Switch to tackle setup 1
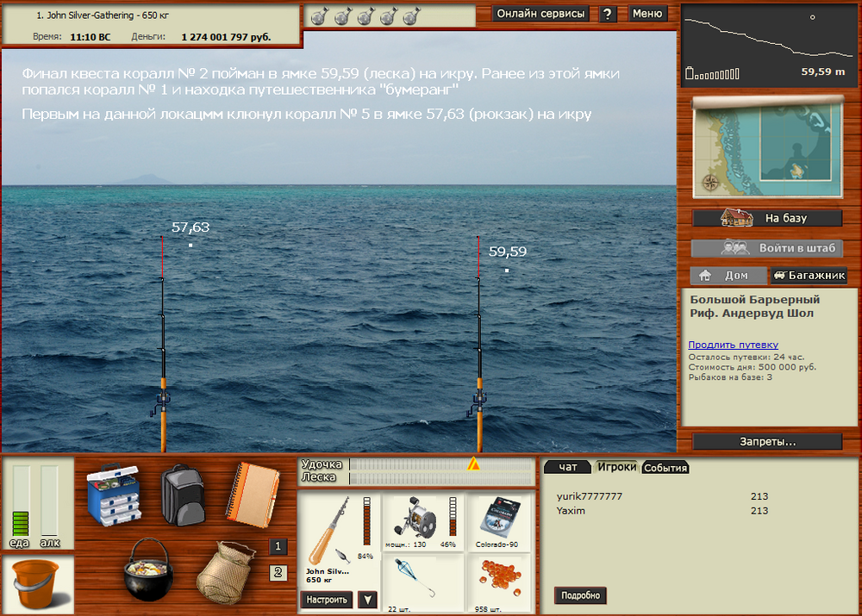862x616 pixels. (x=278, y=546)
